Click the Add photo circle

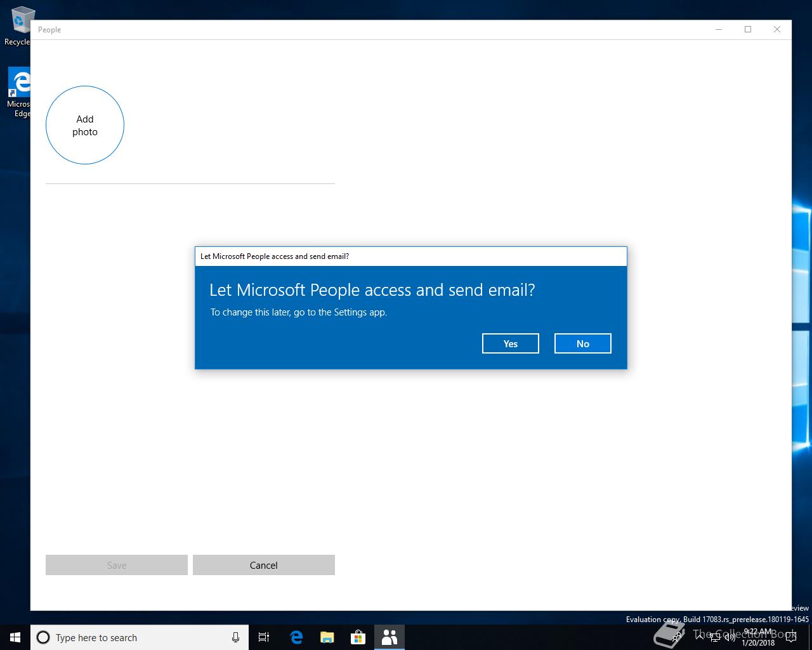[85, 125]
